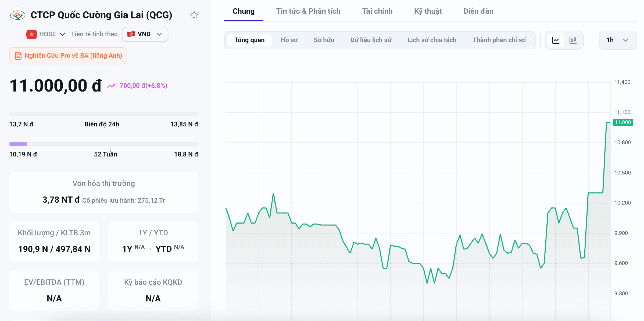
Task: Click the 1Y / YTD card label
Action: (153, 233)
